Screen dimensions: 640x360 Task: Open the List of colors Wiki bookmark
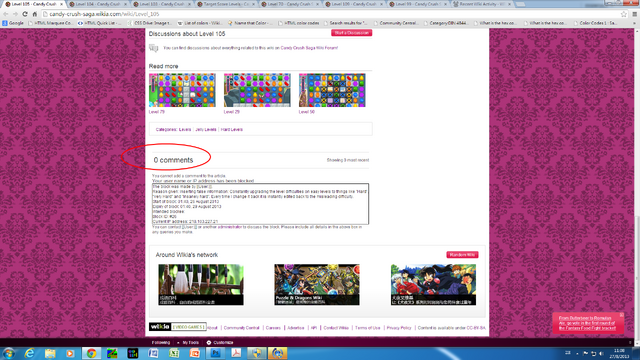pos(200,23)
